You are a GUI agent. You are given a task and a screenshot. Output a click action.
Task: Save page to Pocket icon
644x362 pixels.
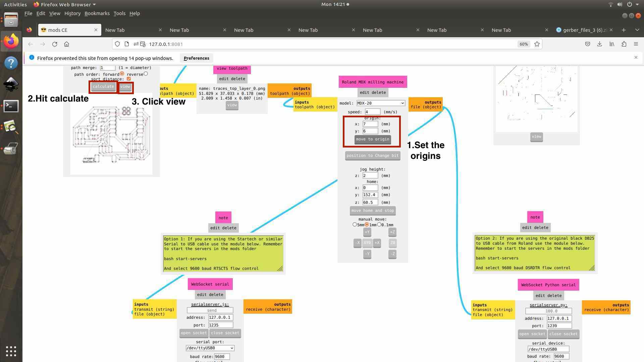point(587,44)
